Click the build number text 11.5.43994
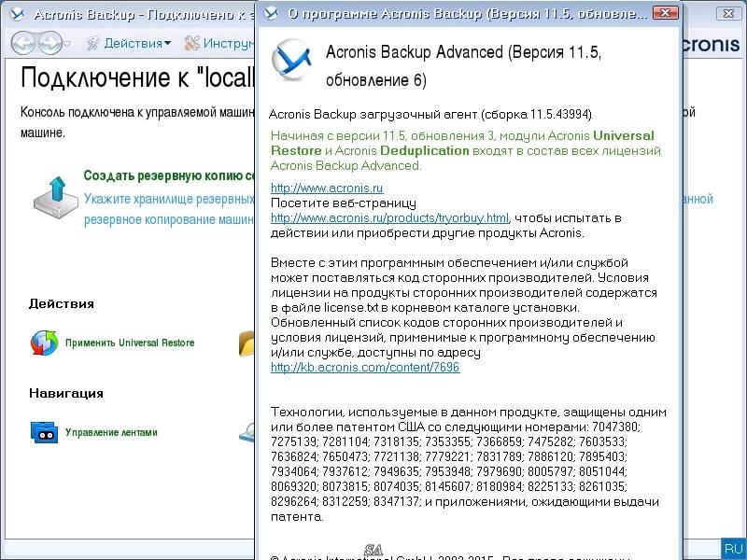Viewport: 747px width, 560px height. pos(558,114)
